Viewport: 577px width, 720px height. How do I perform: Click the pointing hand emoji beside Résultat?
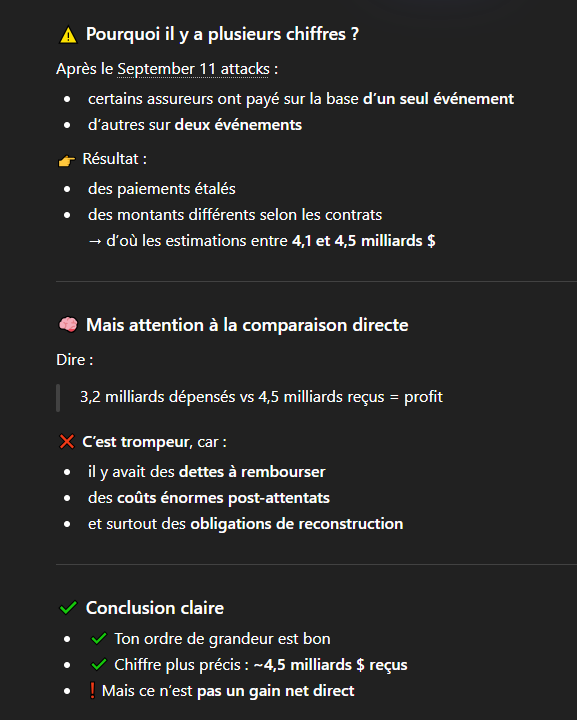point(67,160)
